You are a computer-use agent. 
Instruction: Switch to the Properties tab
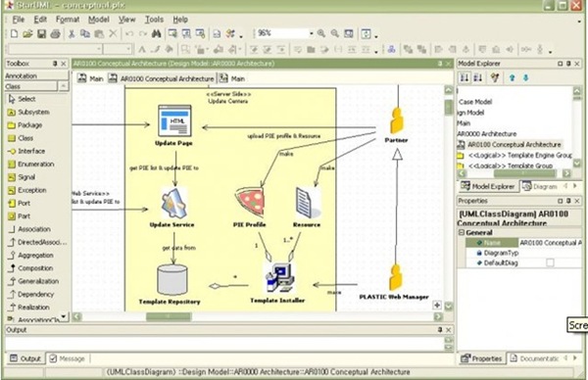481,358
